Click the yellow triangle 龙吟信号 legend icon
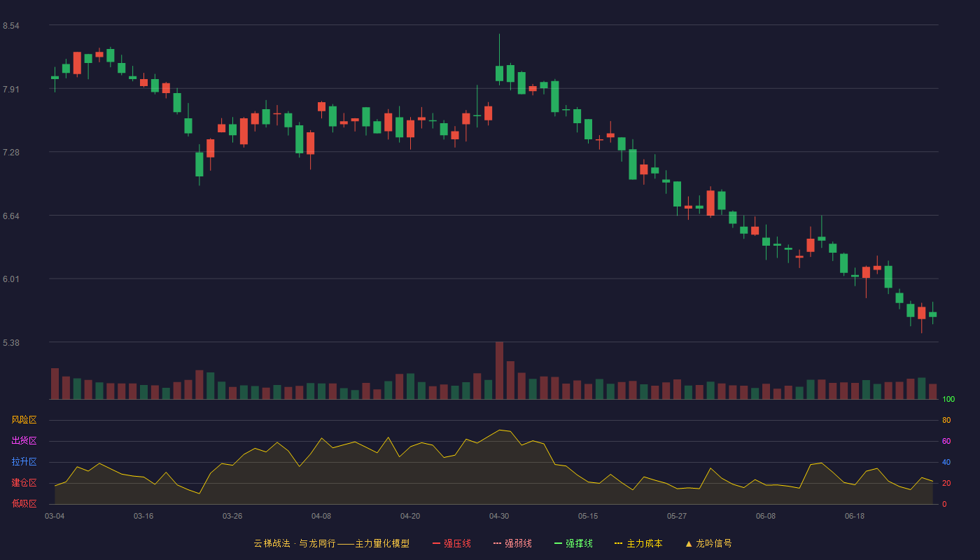The image size is (980, 560). point(689,543)
